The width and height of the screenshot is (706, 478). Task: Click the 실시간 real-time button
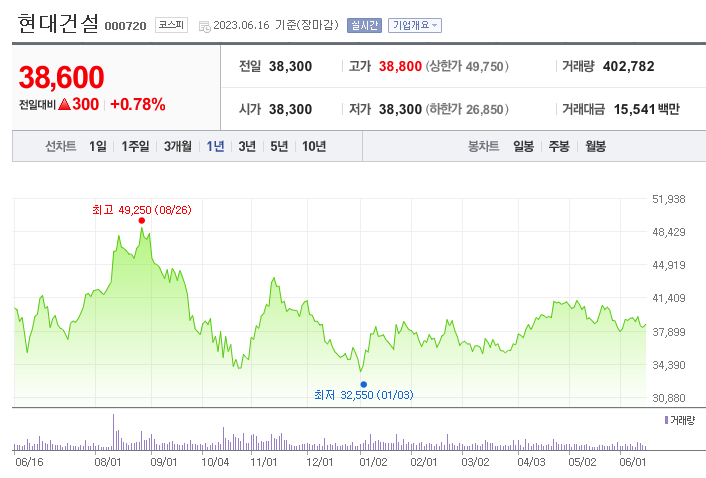364,26
